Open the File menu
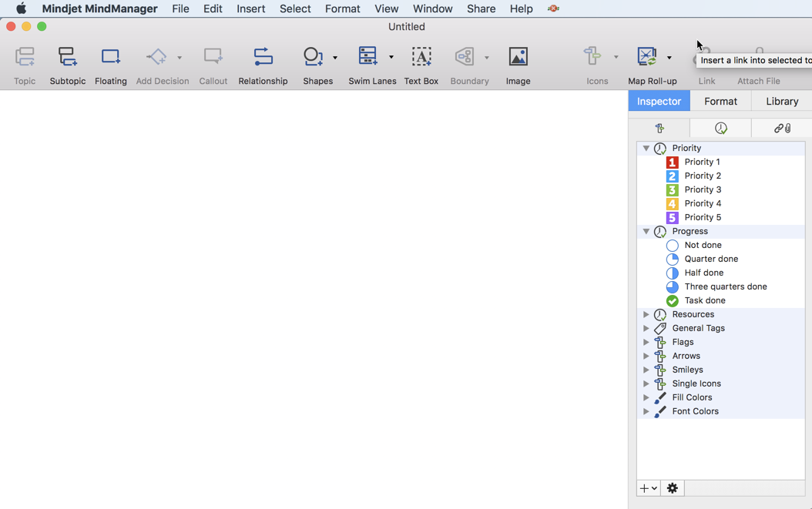The image size is (812, 509). [181, 8]
